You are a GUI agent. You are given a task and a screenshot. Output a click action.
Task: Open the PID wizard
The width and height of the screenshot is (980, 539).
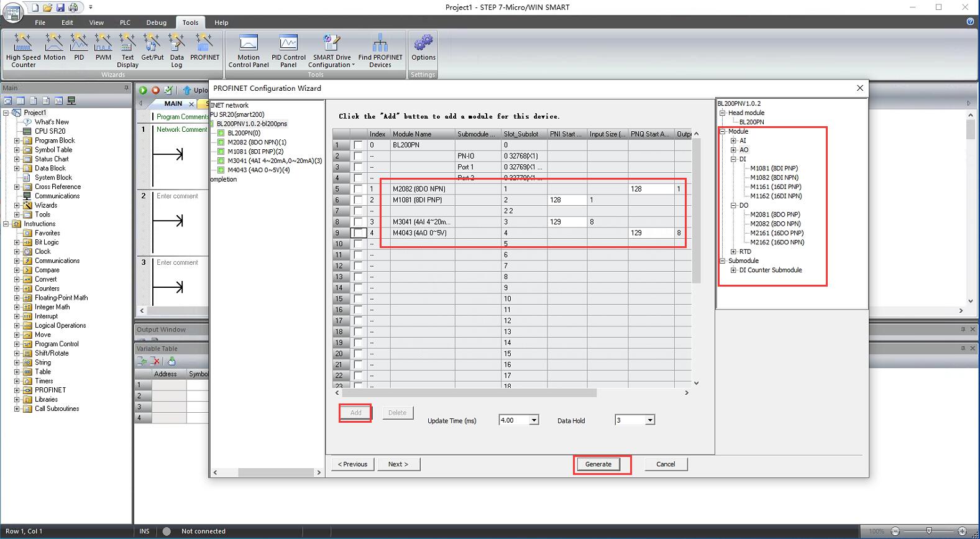pos(79,47)
